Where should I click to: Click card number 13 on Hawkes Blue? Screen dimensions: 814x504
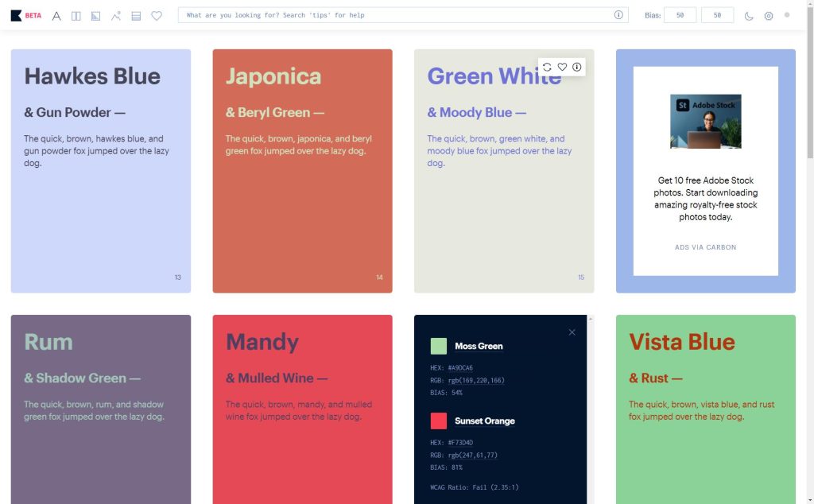177,277
